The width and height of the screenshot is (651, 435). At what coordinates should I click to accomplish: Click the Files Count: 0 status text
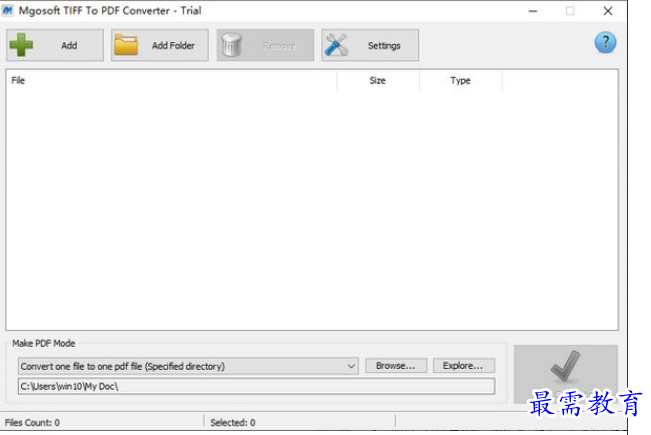tap(32, 423)
